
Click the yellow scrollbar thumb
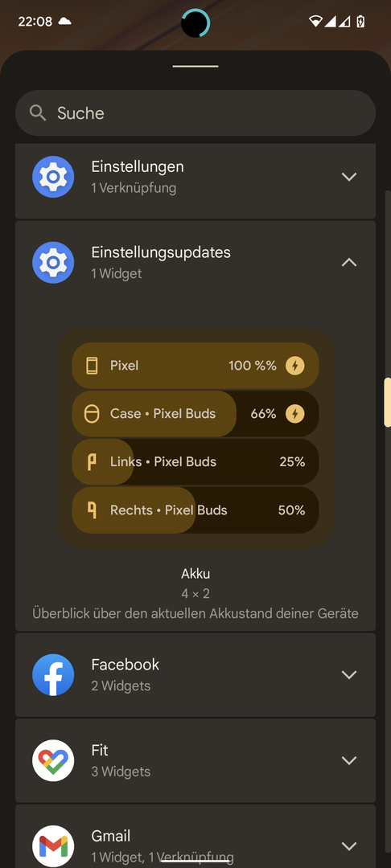[387, 403]
